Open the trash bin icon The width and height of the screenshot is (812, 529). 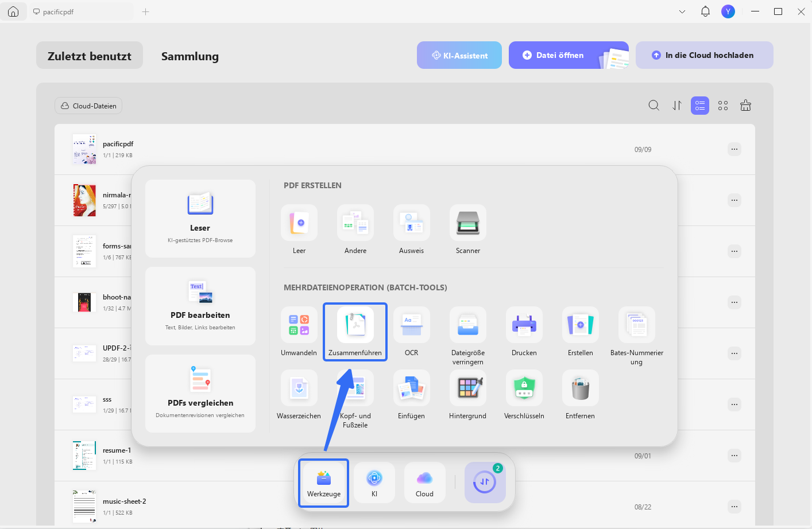[x=746, y=106]
